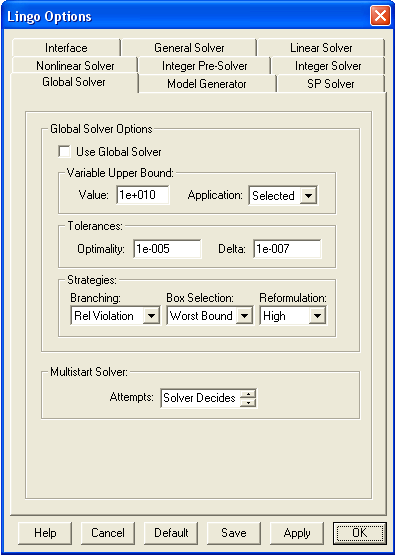395x556 pixels.
Task: Decrease Multistart Attempts with down arrow
Action: click(x=248, y=402)
